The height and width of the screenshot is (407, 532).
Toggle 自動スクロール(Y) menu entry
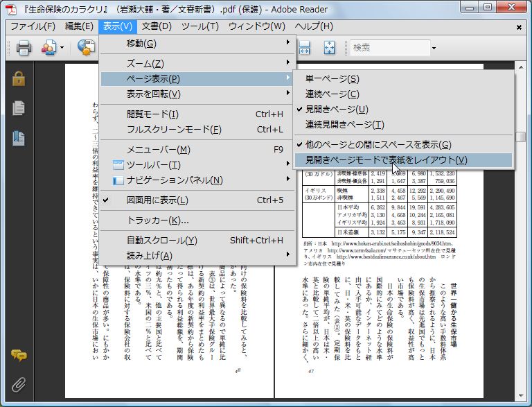(197, 240)
